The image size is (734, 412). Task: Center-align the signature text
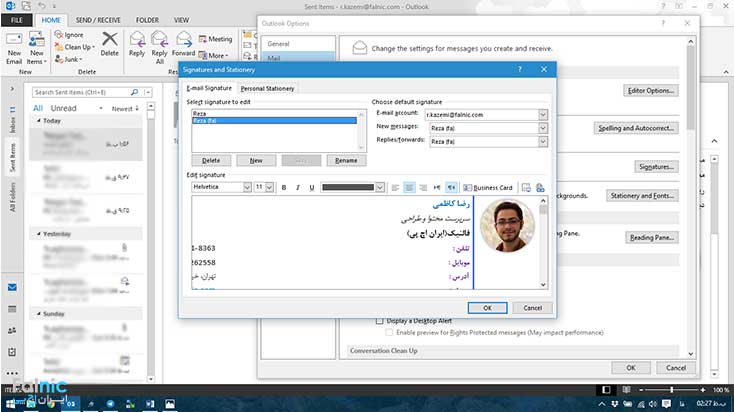tap(409, 187)
